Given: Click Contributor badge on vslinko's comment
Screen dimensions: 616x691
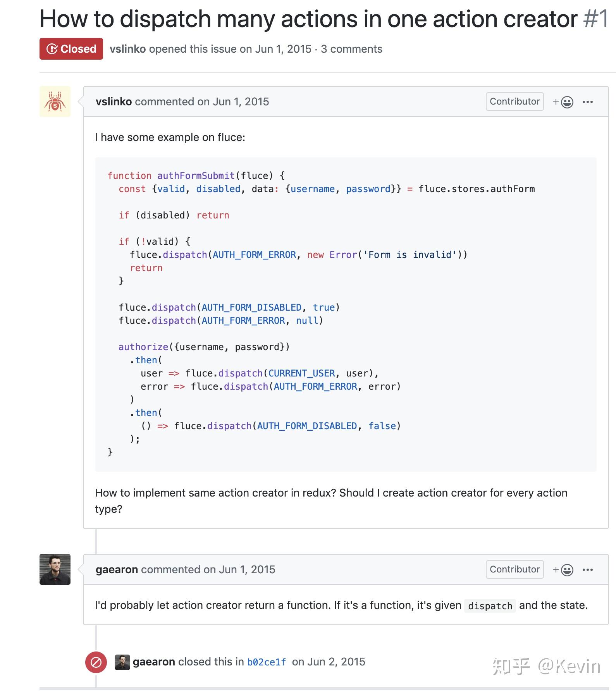Looking at the screenshot, I should (x=514, y=101).
